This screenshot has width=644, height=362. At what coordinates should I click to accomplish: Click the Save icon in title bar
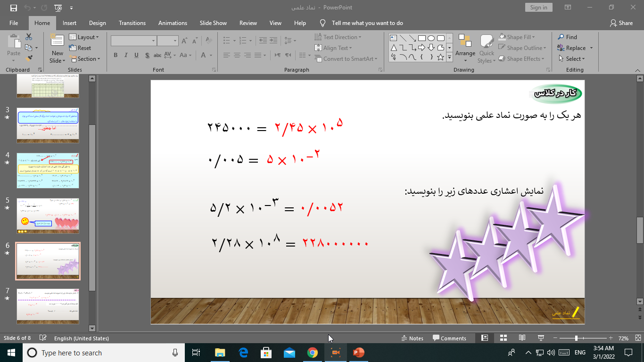(x=13, y=8)
